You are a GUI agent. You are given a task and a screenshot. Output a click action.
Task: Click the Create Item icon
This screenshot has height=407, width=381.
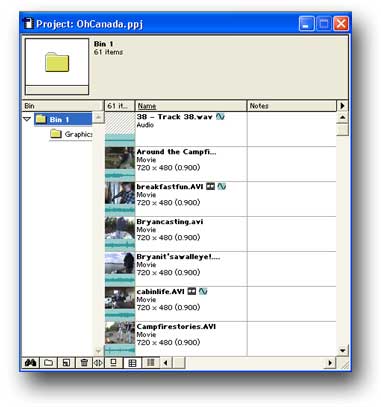pyautogui.click(x=66, y=363)
